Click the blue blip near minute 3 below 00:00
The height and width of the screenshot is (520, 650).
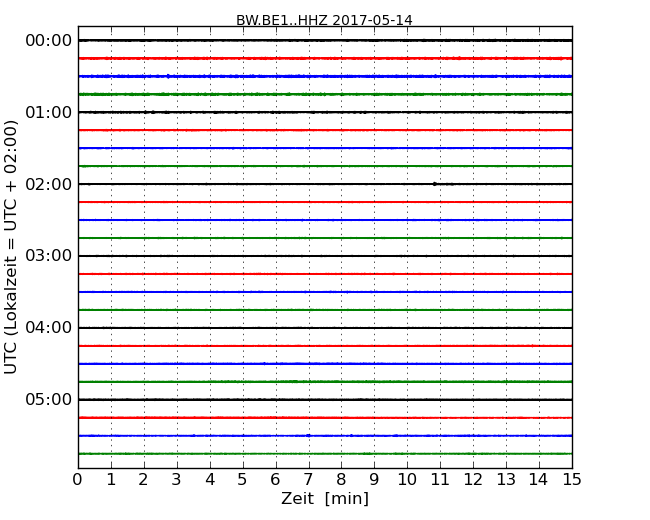coord(168,76)
